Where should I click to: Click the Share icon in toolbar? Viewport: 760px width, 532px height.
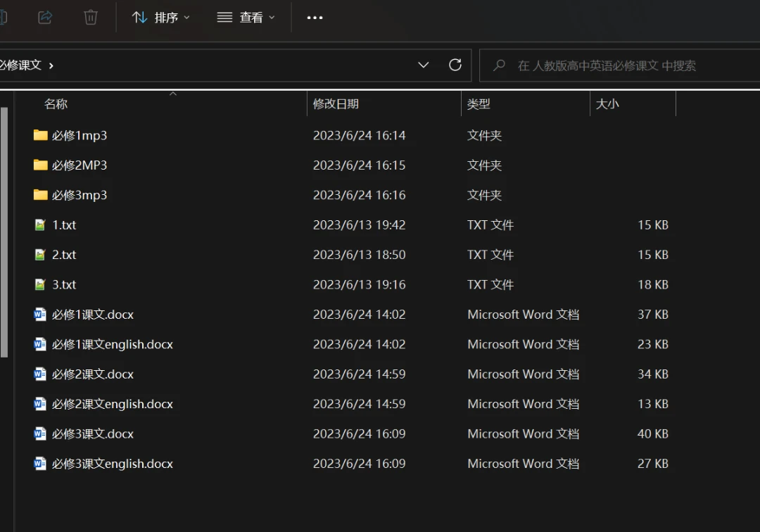45,18
